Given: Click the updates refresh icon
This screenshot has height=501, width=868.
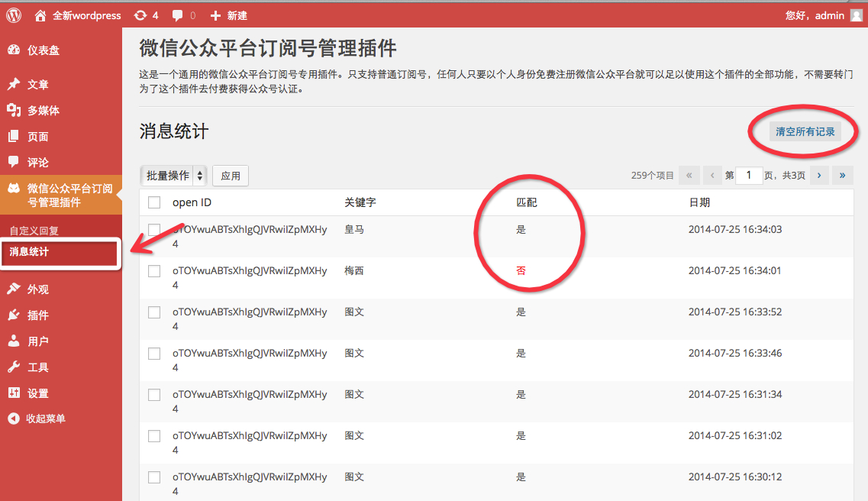Looking at the screenshot, I should coord(140,15).
